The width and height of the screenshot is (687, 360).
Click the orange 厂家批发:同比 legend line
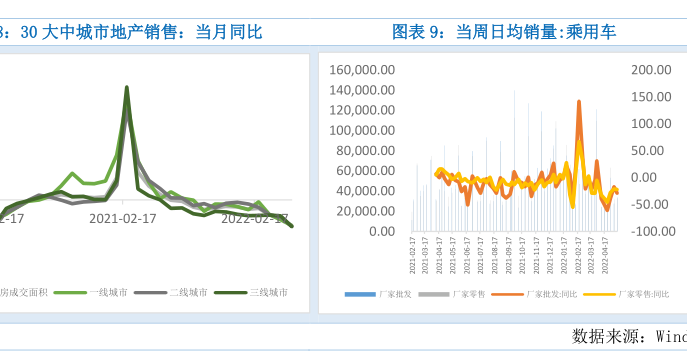(507, 294)
